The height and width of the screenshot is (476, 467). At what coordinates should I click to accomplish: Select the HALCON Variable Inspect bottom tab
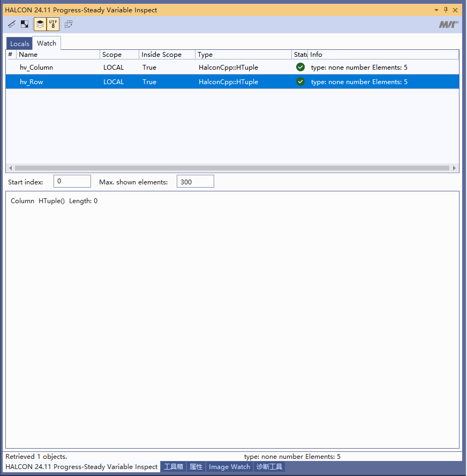81,466
